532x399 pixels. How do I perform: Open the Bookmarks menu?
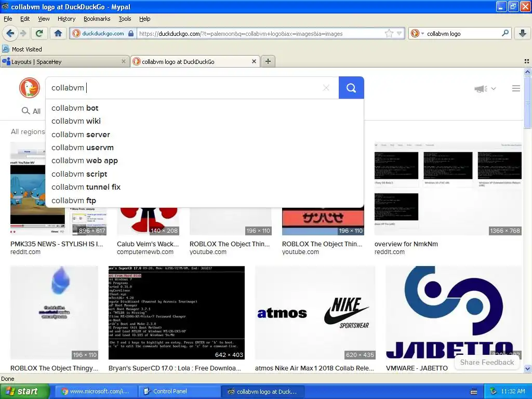tap(97, 19)
